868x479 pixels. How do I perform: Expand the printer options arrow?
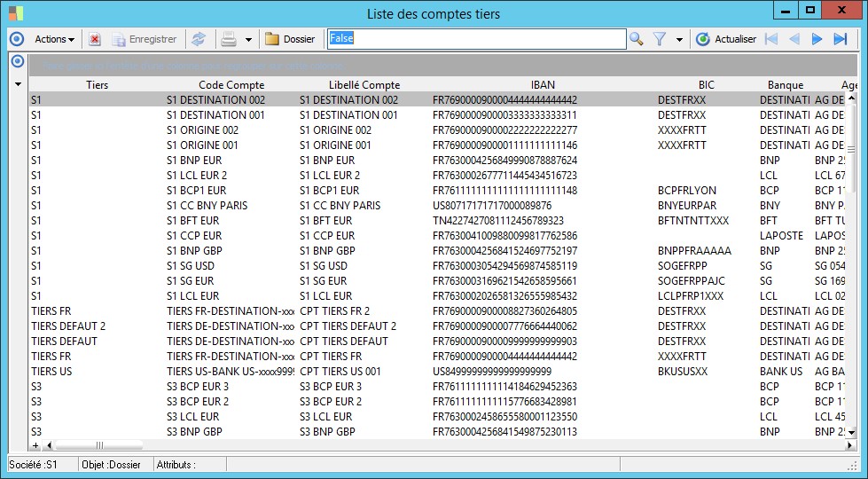coord(248,39)
